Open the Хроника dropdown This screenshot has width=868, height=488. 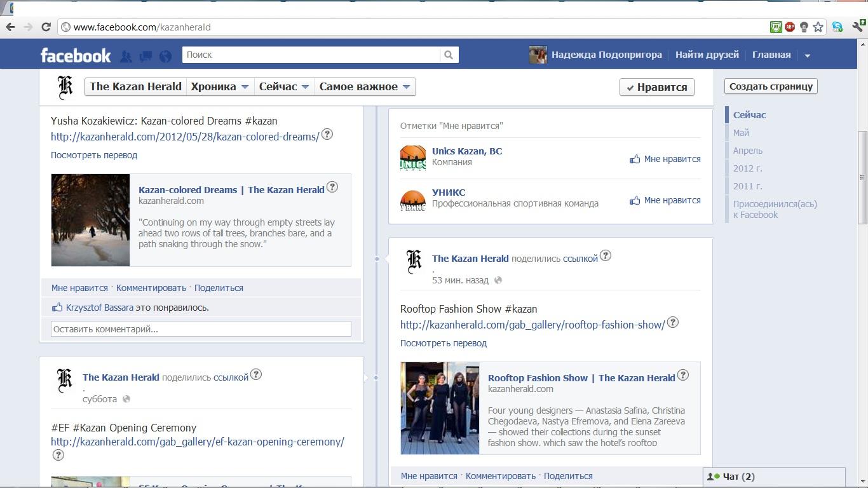pyautogui.click(x=220, y=87)
